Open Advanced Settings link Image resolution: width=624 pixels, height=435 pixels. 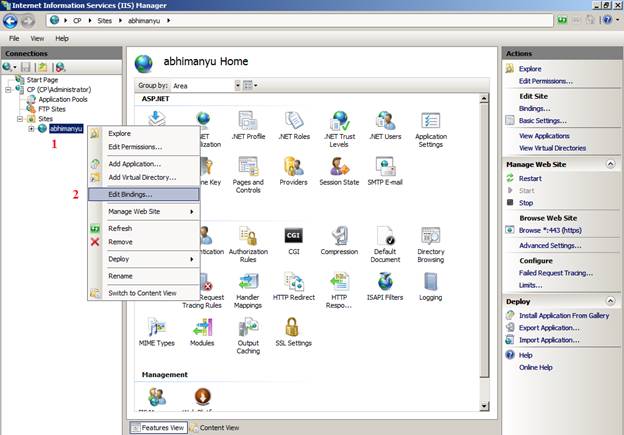[550, 246]
